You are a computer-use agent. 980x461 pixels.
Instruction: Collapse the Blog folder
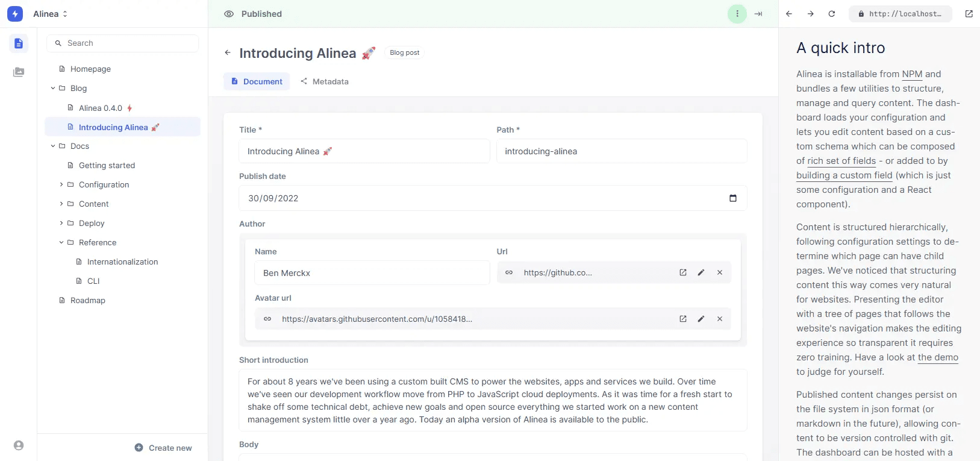coord(53,88)
